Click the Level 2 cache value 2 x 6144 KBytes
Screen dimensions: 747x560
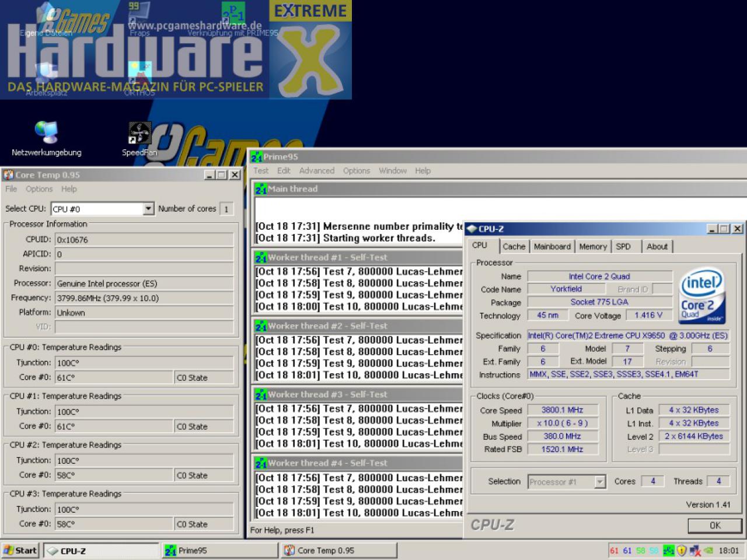coord(694,436)
